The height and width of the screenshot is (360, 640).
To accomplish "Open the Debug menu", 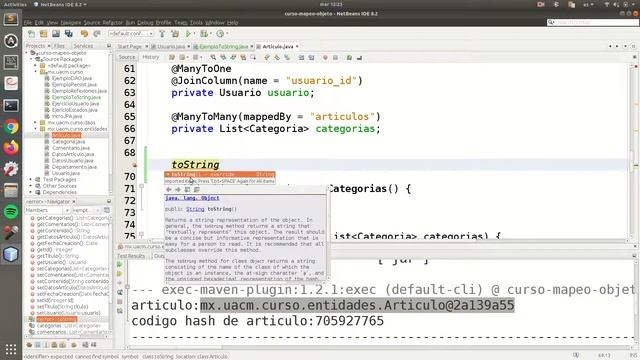I will [145, 23].
